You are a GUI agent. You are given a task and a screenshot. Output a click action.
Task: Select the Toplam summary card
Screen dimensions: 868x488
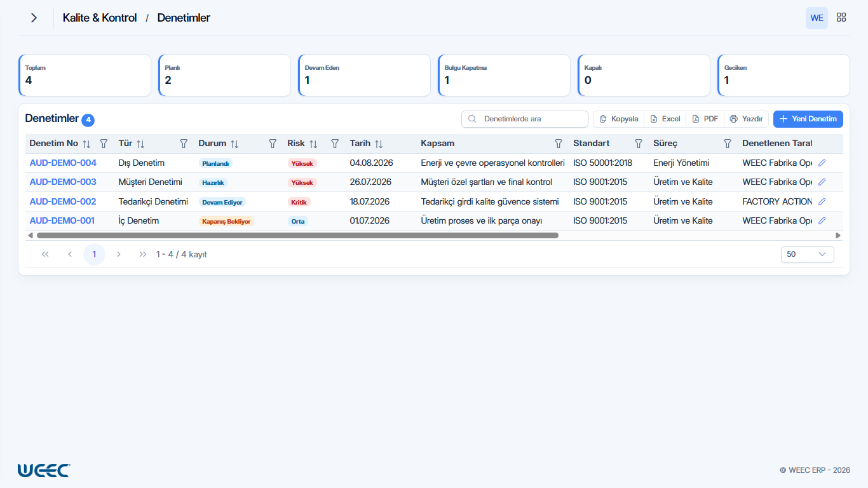tap(85, 75)
